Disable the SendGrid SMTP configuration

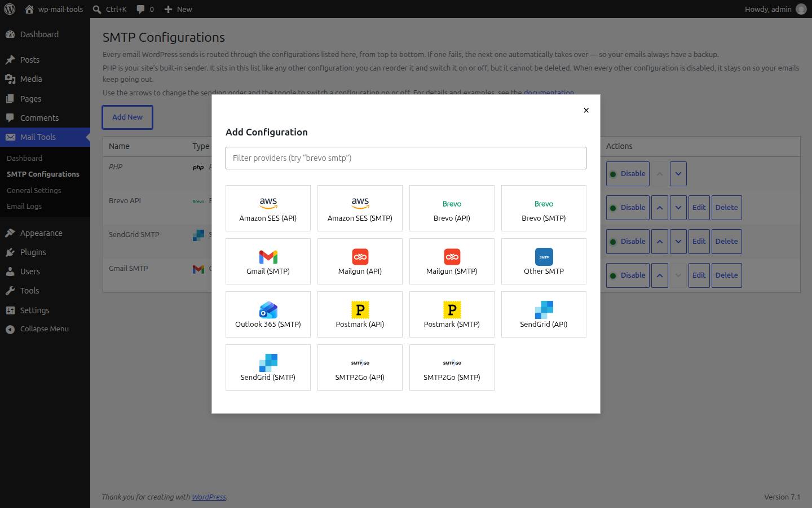[x=628, y=242]
